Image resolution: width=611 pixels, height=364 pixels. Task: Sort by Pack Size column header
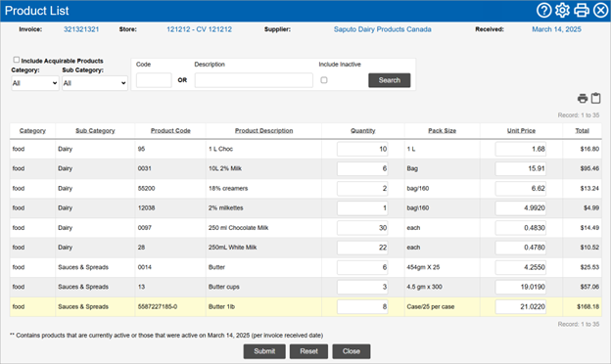point(443,131)
